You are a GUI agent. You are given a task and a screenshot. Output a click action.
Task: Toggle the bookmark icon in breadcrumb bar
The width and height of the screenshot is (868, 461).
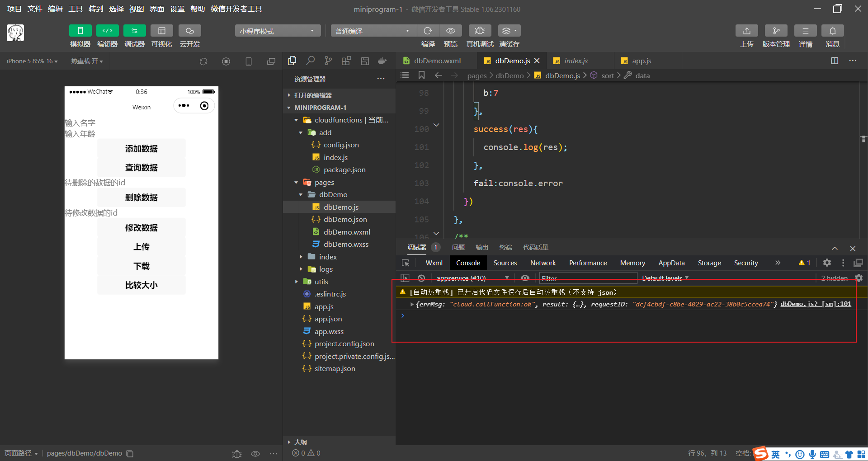point(421,75)
